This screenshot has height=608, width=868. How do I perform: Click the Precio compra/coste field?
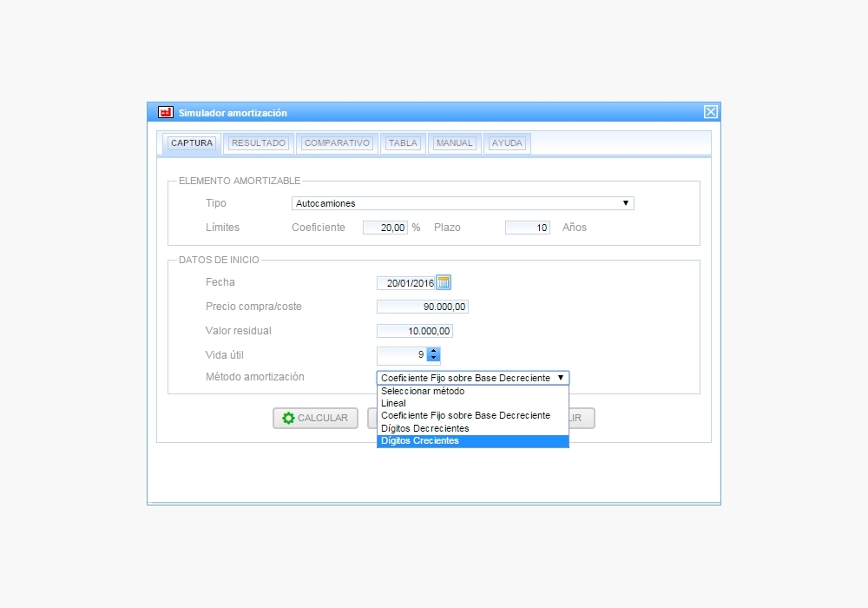coord(423,307)
